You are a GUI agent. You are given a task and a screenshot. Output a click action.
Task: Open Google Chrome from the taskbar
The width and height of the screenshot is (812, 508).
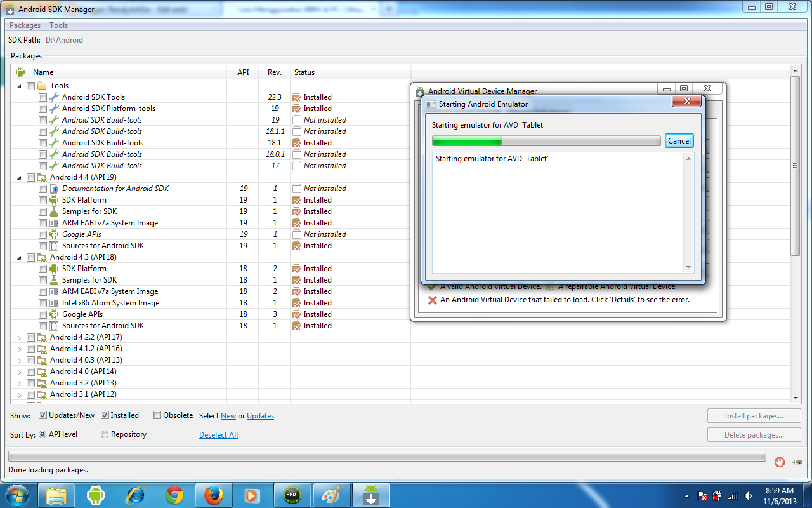tap(174, 495)
